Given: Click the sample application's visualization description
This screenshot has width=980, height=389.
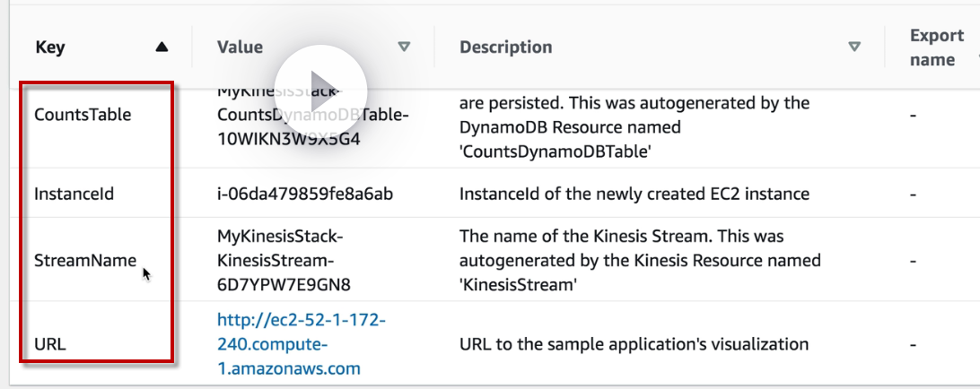Looking at the screenshot, I should click(634, 343).
